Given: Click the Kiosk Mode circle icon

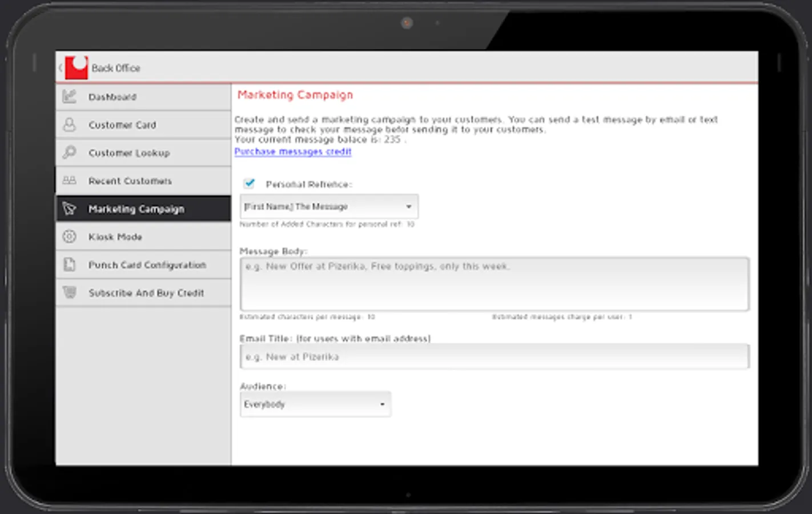Looking at the screenshot, I should tap(69, 236).
